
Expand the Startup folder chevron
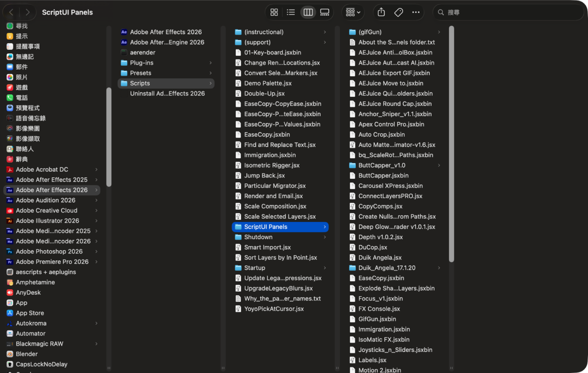pos(325,268)
